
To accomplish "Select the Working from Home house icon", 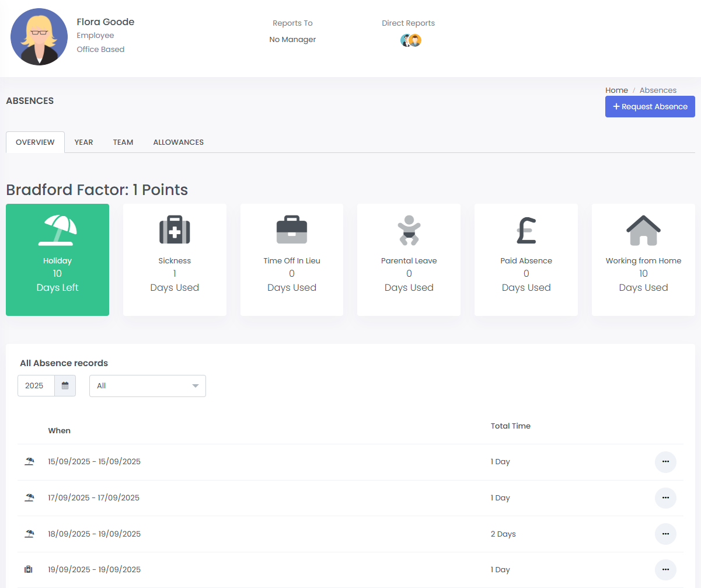I will [643, 230].
